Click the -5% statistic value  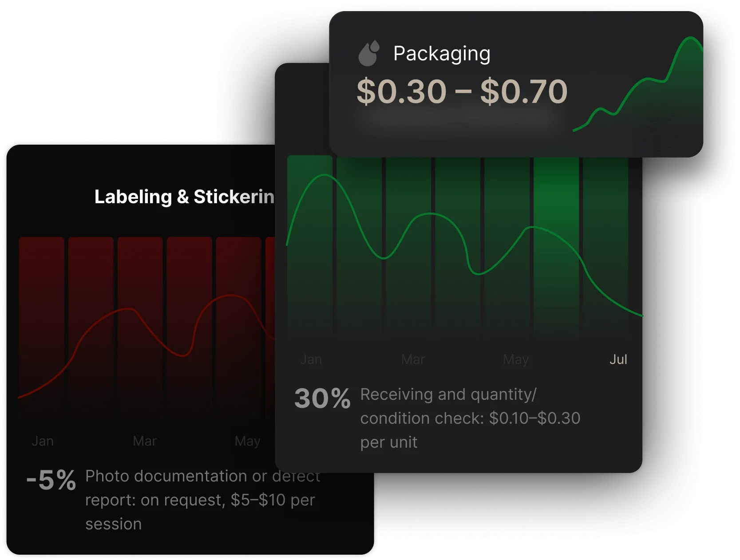click(x=51, y=480)
